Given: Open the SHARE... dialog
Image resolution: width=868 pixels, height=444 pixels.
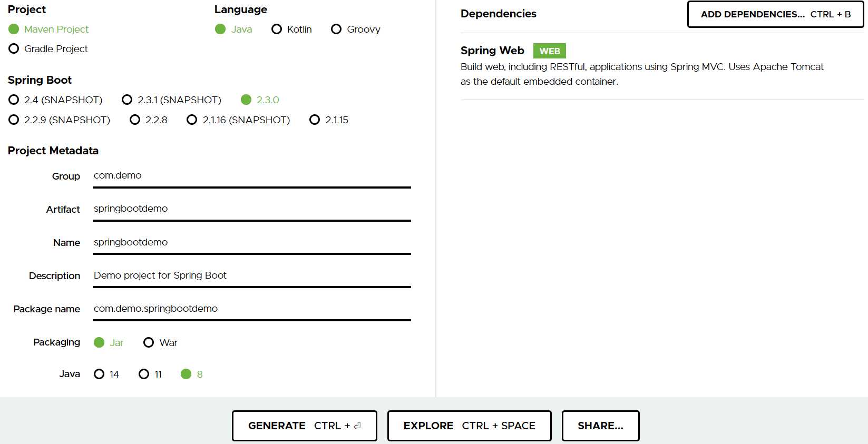Looking at the screenshot, I should pos(601,426).
